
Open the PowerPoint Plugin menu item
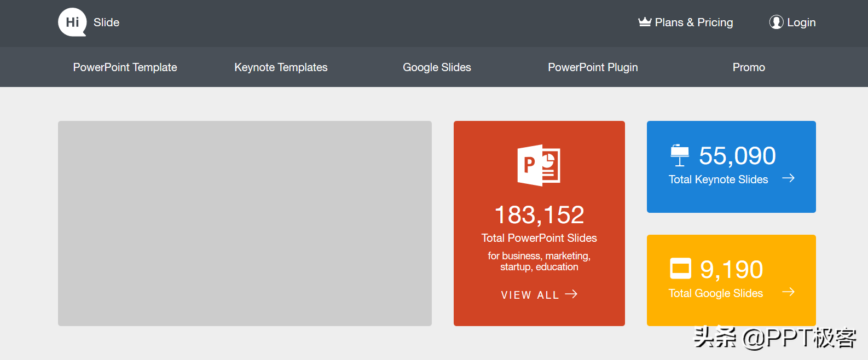click(x=593, y=67)
